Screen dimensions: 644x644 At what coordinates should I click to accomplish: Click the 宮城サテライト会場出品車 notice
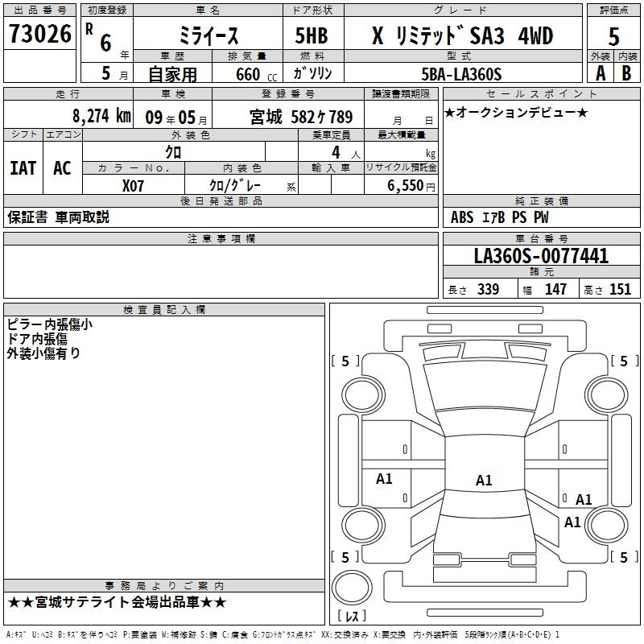click(118, 603)
